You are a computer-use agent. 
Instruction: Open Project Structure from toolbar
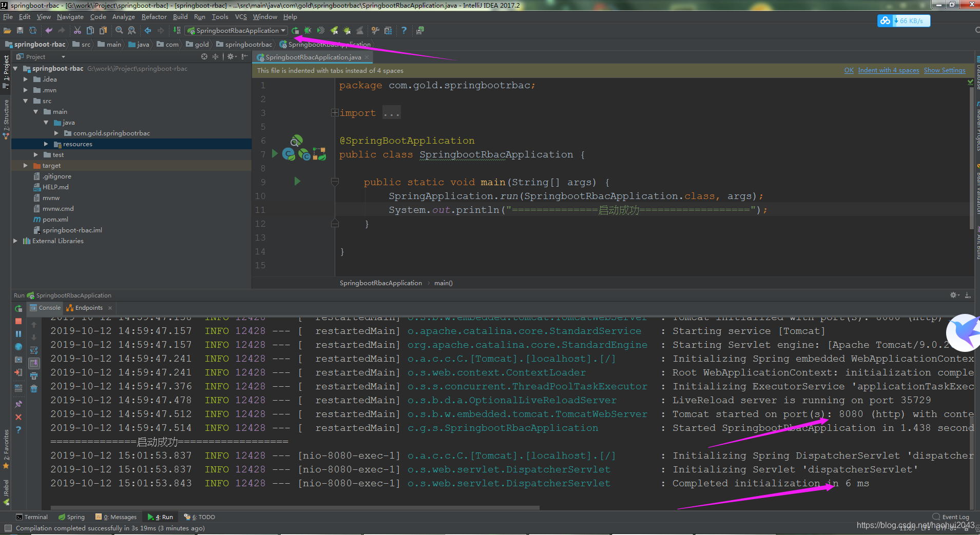pyautogui.click(x=388, y=31)
